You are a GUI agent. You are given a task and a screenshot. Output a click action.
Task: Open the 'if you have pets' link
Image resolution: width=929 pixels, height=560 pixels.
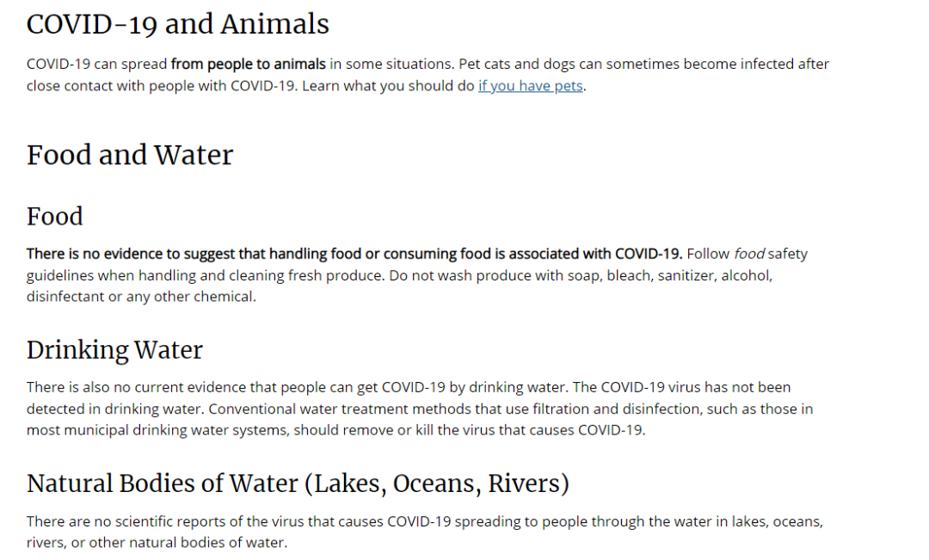pyautogui.click(x=530, y=86)
